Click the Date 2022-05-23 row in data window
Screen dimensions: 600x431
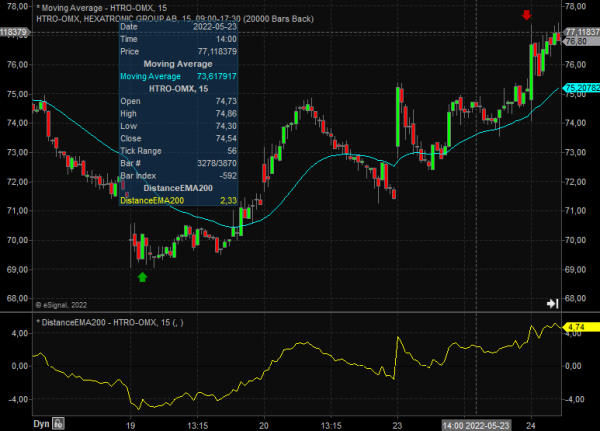(x=178, y=26)
